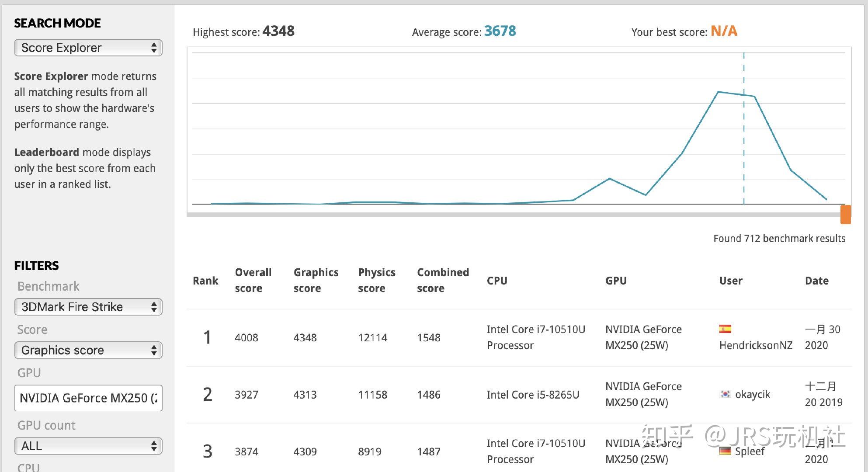Open the Score Explorer search mode dropdown
Screen dimensions: 868x472
pos(88,48)
